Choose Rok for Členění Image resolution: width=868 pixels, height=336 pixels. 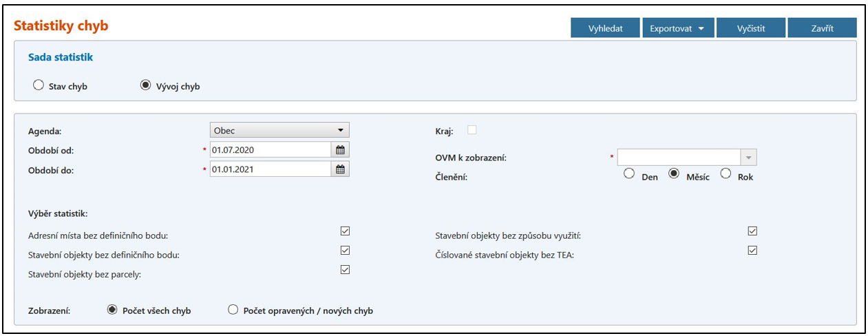pos(726,174)
